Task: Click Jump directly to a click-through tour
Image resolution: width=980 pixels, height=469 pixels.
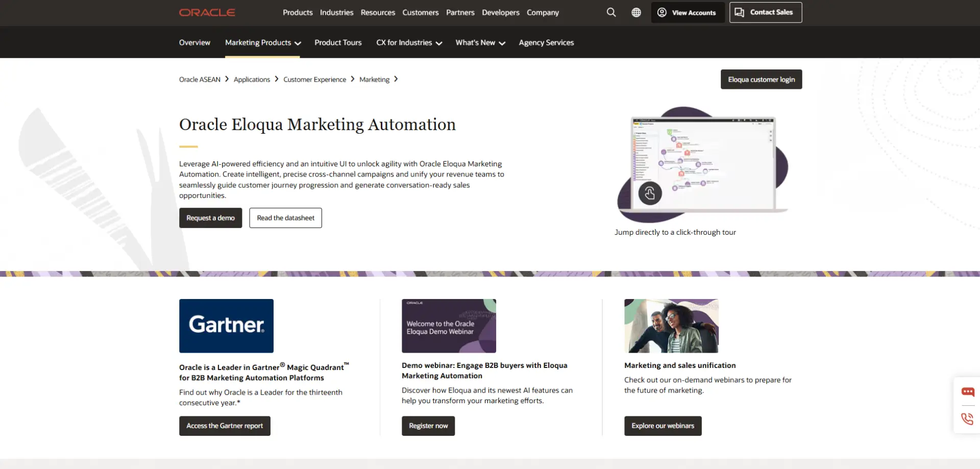Action: point(675,232)
